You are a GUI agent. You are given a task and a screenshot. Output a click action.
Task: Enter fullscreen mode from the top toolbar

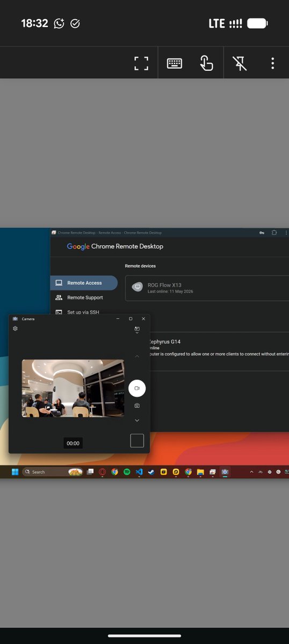[141, 63]
